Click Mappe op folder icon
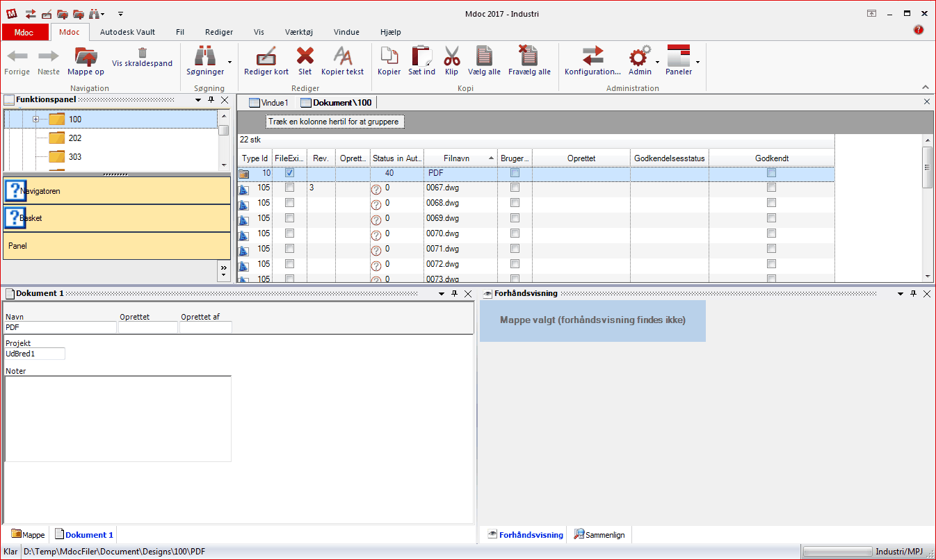The height and width of the screenshot is (560, 936). click(86, 56)
